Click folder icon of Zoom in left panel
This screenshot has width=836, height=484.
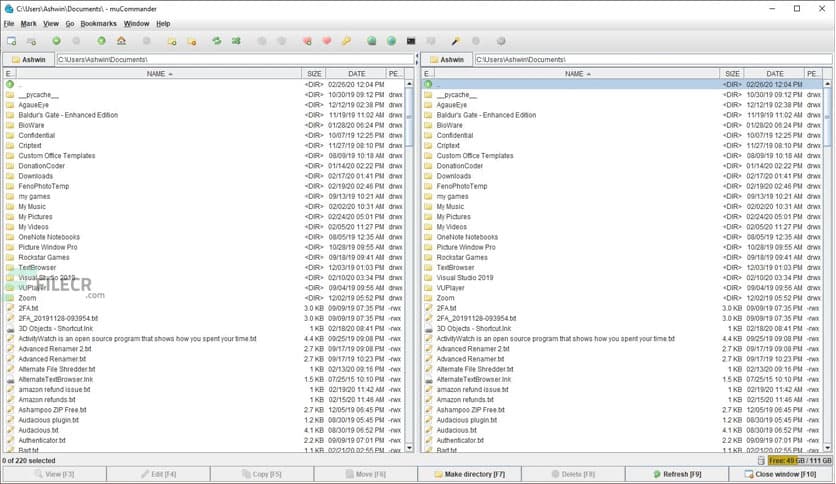10,298
